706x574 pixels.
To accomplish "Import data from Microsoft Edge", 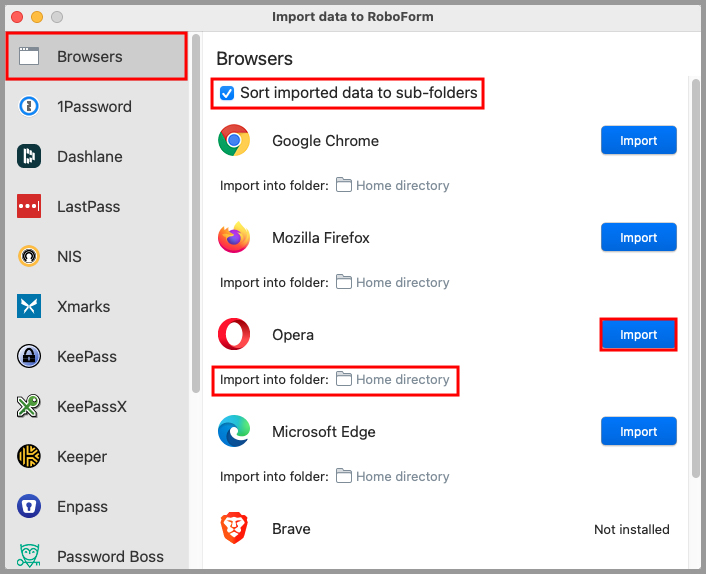I will pyautogui.click(x=638, y=431).
